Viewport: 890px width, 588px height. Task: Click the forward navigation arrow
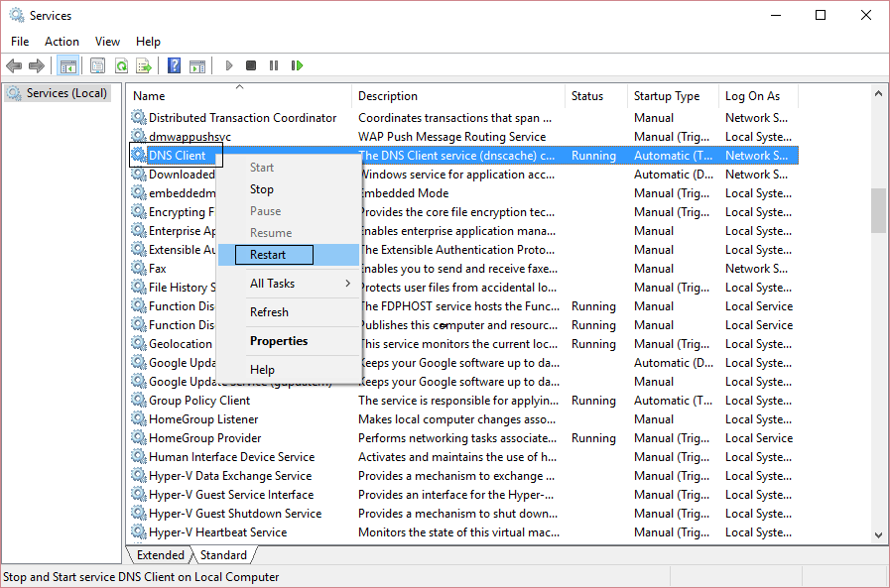(x=37, y=65)
